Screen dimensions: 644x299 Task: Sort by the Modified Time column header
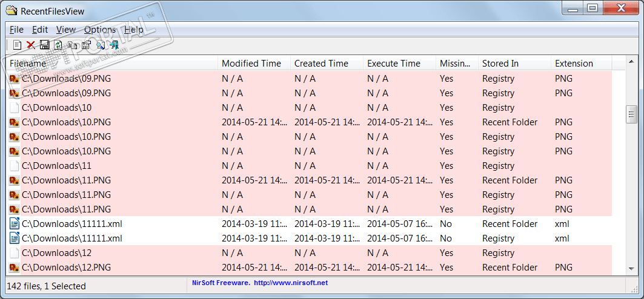point(251,64)
